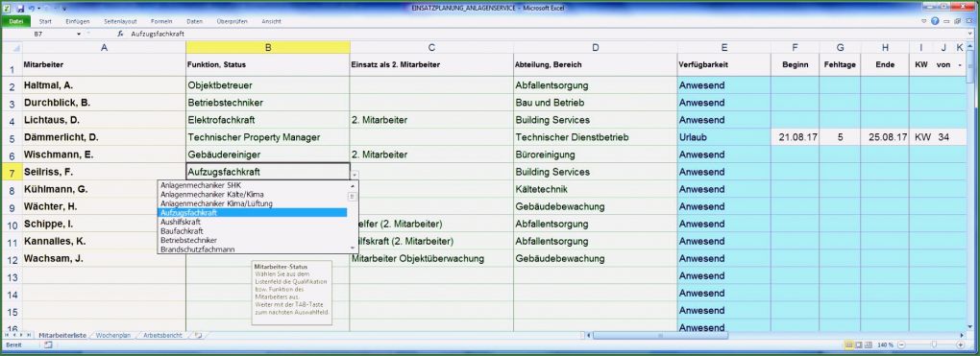980x356 pixels.
Task: Open the Seitenlayout ribbon tab
Action: pos(121,21)
